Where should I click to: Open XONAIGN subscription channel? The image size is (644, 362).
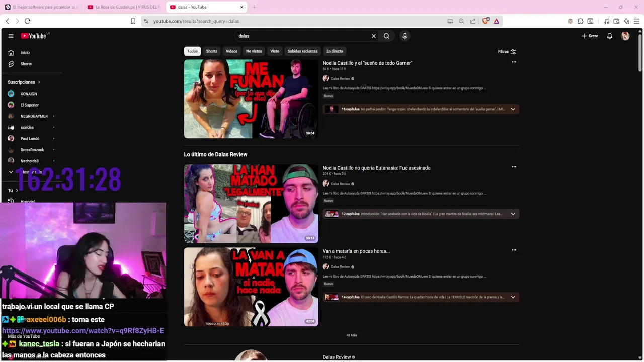29,94
